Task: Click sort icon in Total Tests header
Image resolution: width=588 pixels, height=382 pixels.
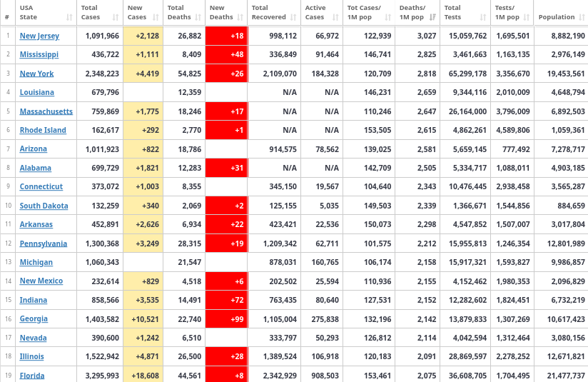Action: pyautogui.click(x=483, y=17)
